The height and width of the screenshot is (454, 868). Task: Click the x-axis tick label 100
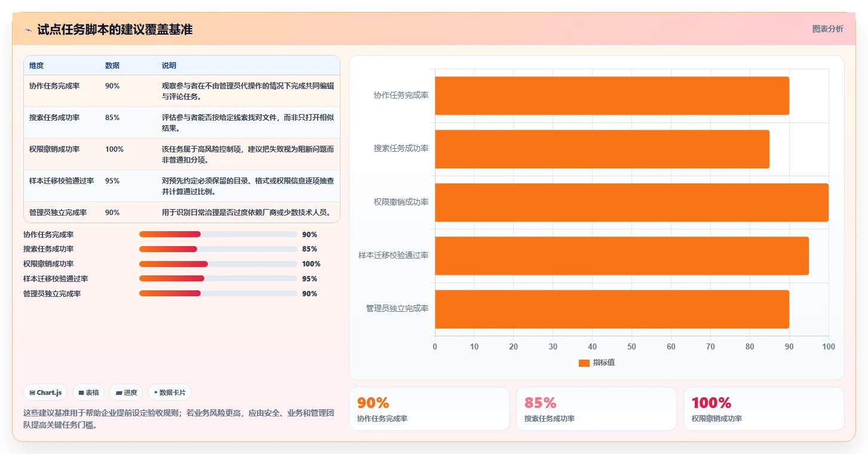point(829,346)
